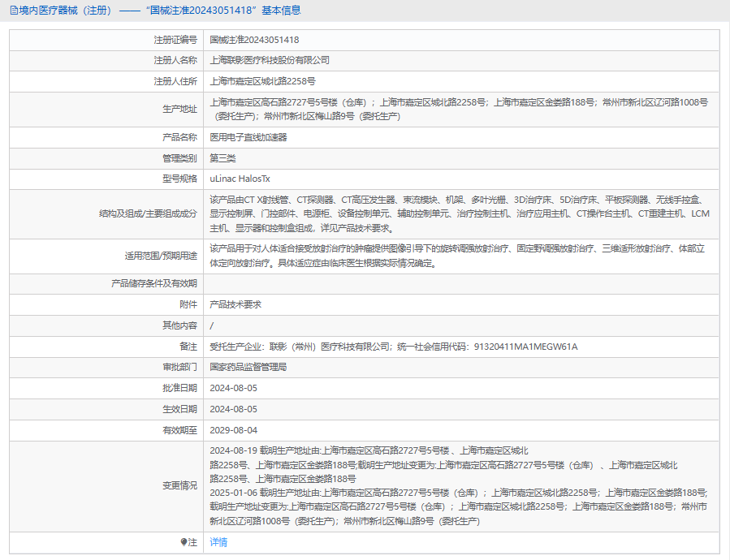Click the 适用范围/预期用途 row label

[160, 256]
